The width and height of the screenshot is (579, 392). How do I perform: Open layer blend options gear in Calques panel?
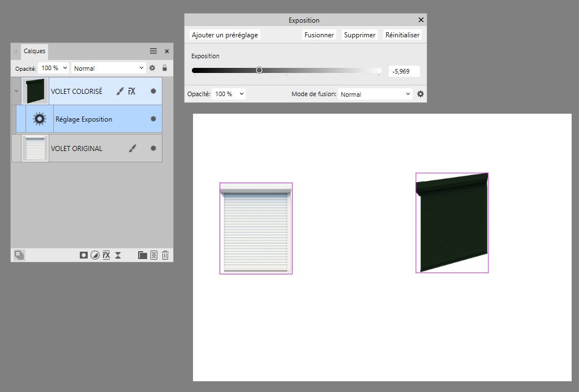[152, 68]
